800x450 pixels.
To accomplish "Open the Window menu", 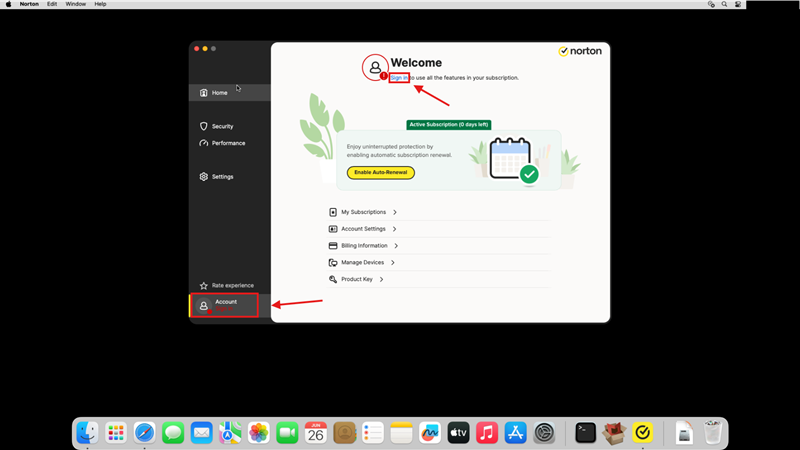I will click(x=76, y=4).
